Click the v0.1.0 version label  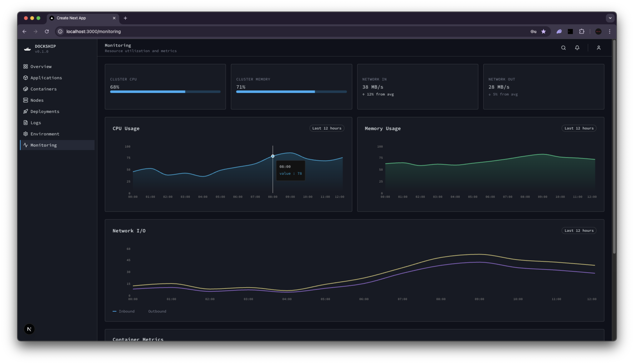point(41,51)
